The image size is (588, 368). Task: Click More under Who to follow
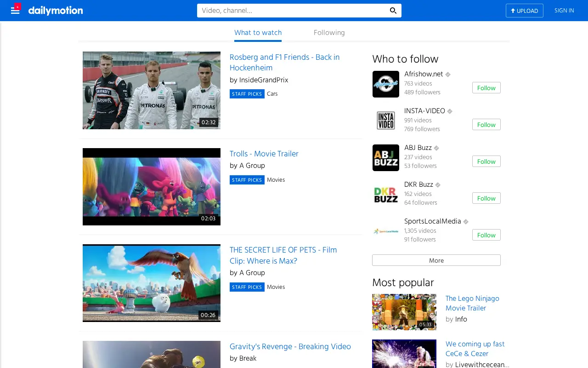click(x=436, y=260)
